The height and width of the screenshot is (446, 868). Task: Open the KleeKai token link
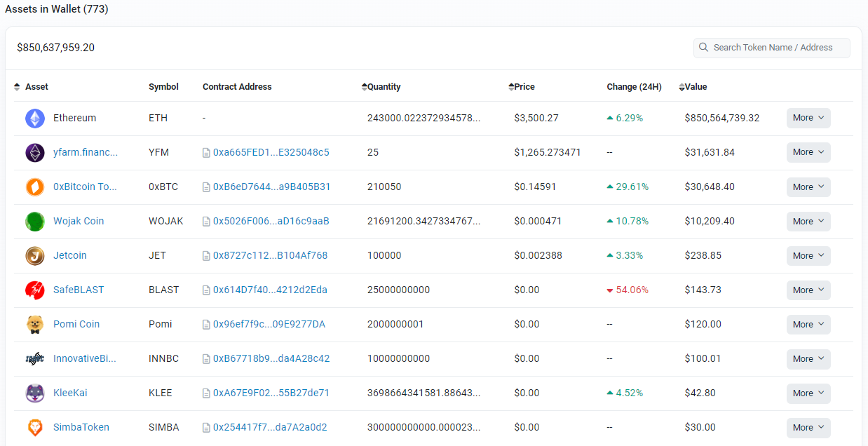pyautogui.click(x=70, y=393)
